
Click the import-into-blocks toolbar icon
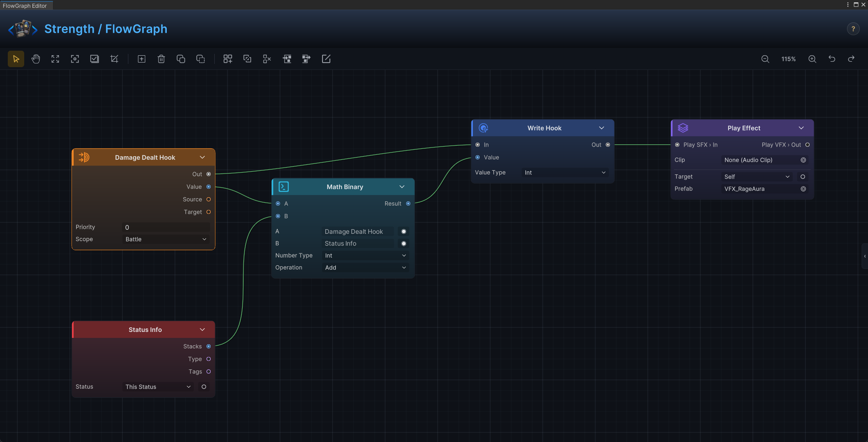287,59
